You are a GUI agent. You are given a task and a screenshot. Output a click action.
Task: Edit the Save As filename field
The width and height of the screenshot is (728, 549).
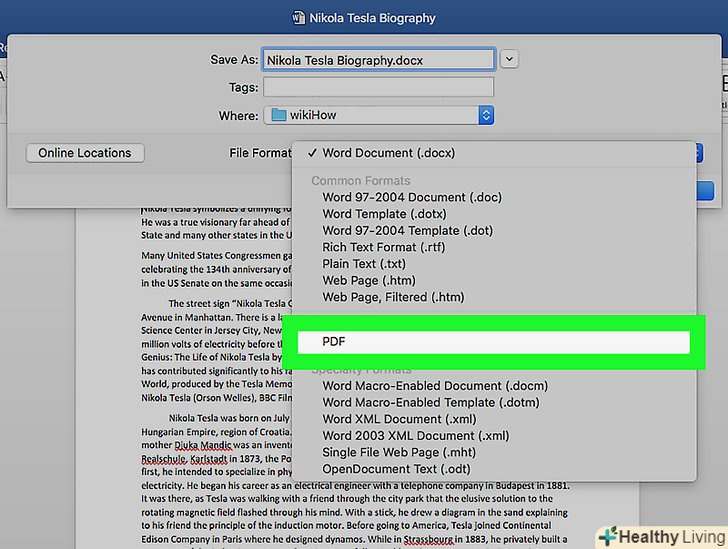click(x=378, y=60)
